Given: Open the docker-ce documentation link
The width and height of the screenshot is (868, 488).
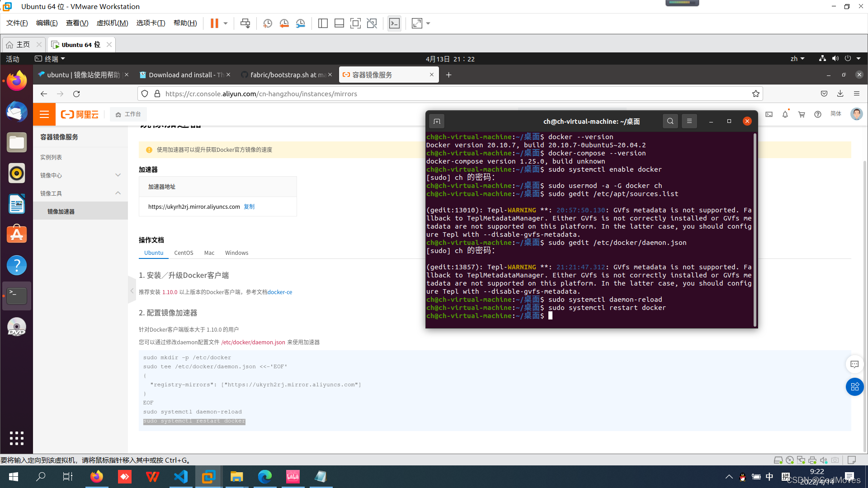Looking at the screenshot, I should pyautogui.click(x=280, y=292).
